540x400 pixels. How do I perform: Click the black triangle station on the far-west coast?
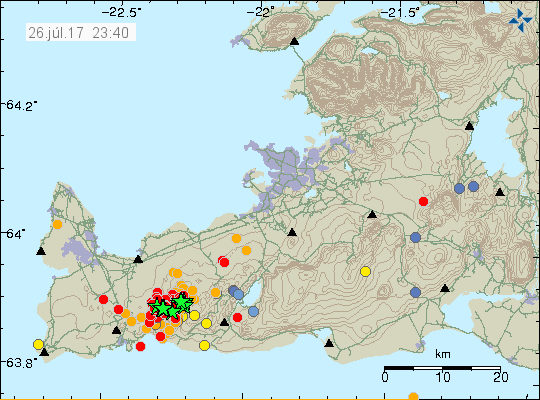click(x=41, y=251)
